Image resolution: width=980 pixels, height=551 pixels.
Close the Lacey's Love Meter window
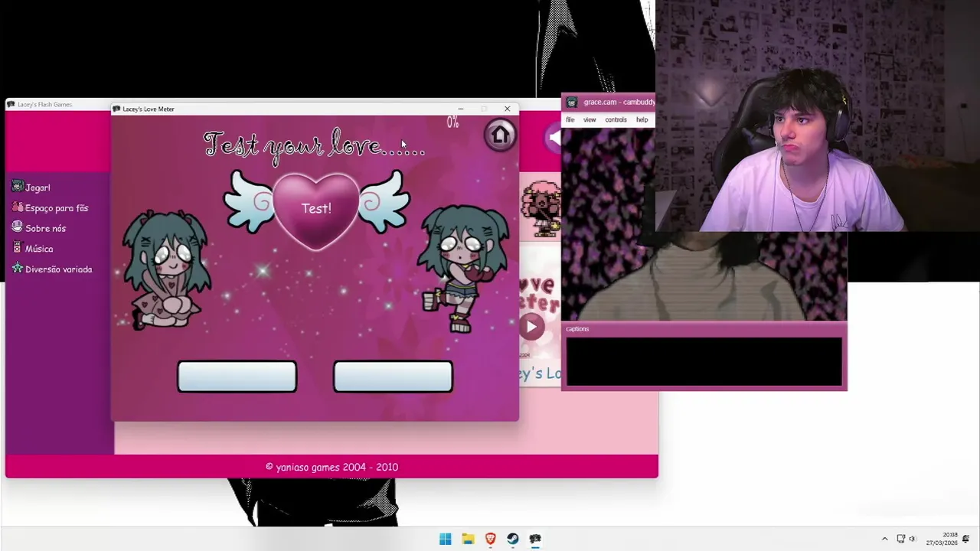[x=507, y=109]
